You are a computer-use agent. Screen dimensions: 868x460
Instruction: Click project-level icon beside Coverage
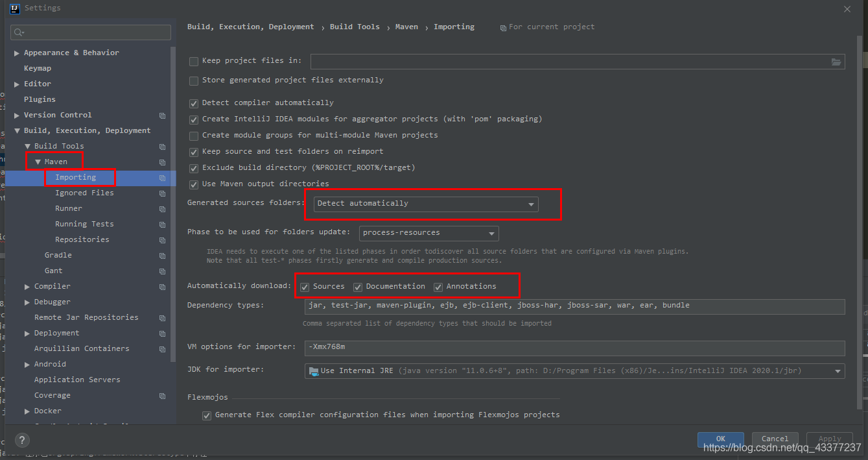(x=162, y=396)
